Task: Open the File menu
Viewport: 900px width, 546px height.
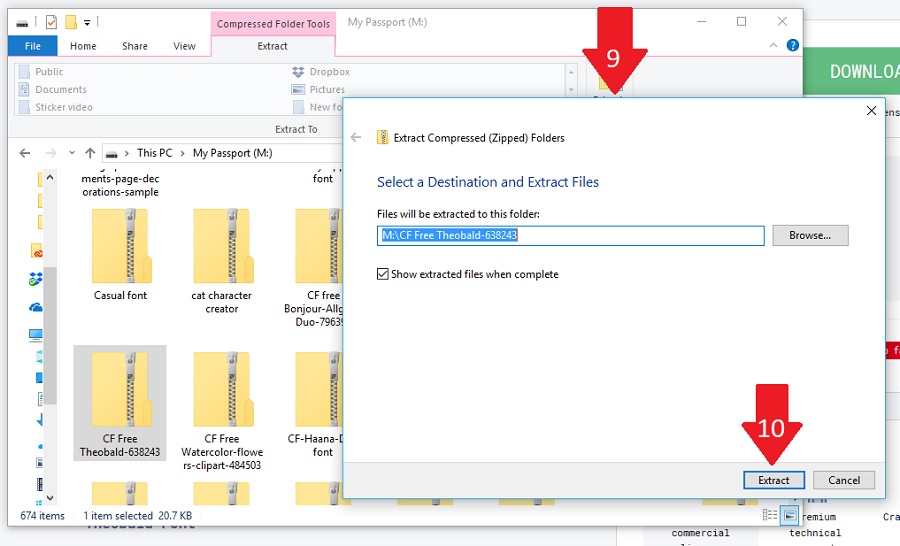Action: point(33,46)
